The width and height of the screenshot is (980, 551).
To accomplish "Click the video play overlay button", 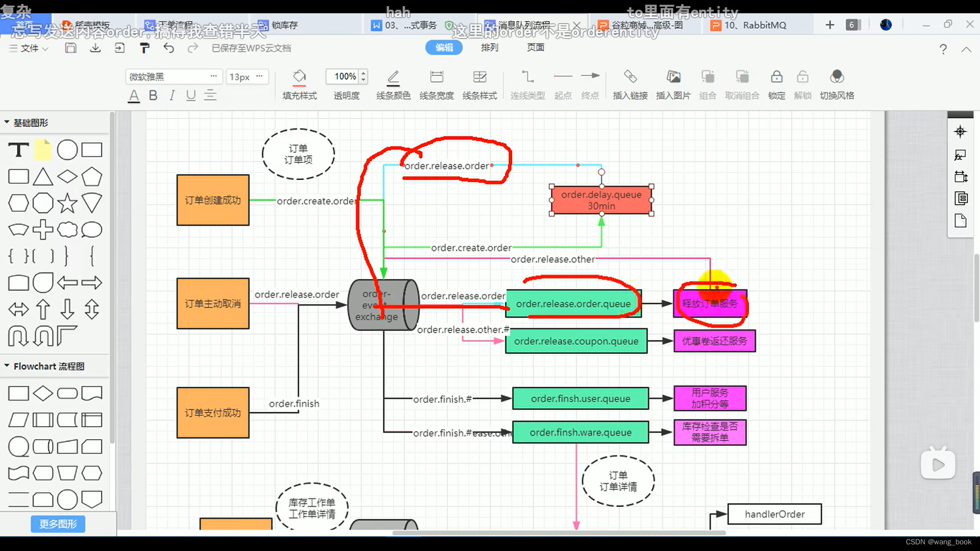I will click(938, 464).
